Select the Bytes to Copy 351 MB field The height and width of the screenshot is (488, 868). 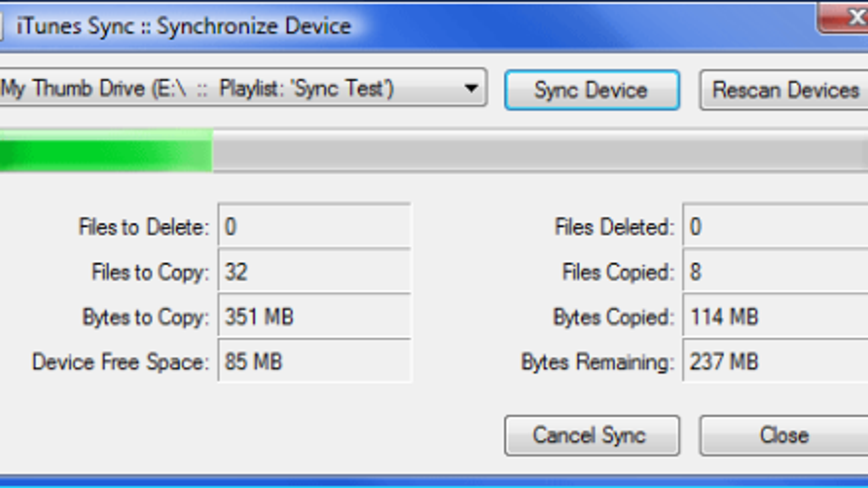[x=314, y=317]
